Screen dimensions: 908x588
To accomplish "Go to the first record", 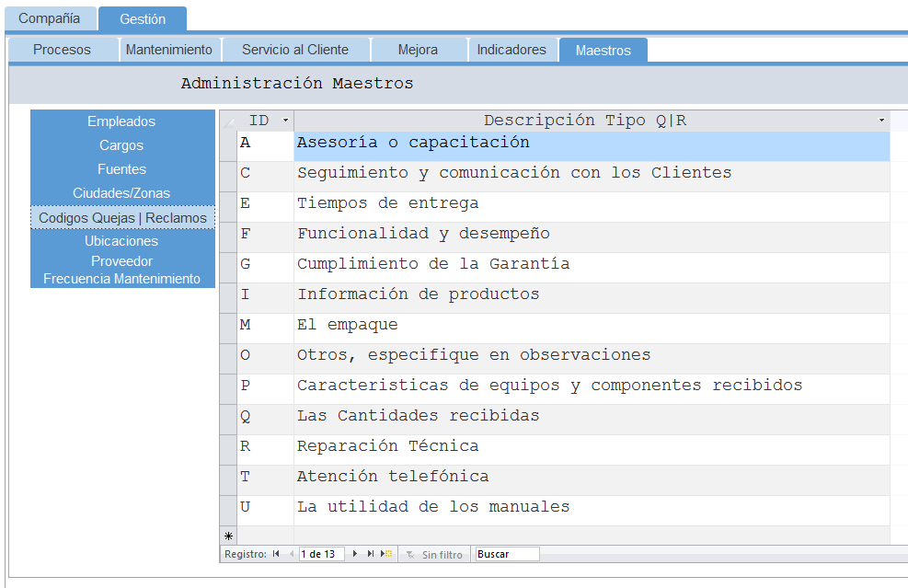I will (276, 554).
